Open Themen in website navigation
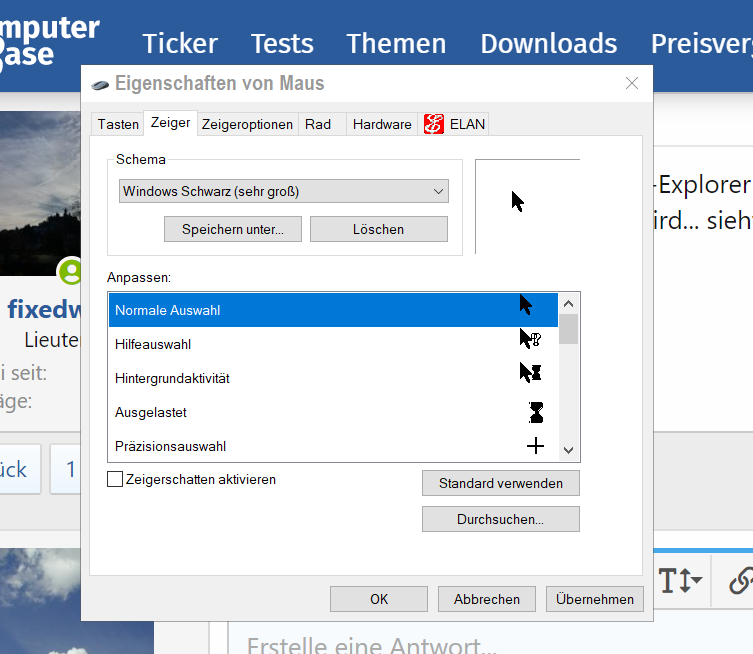 pyautogui.click(x=396, y=44)
